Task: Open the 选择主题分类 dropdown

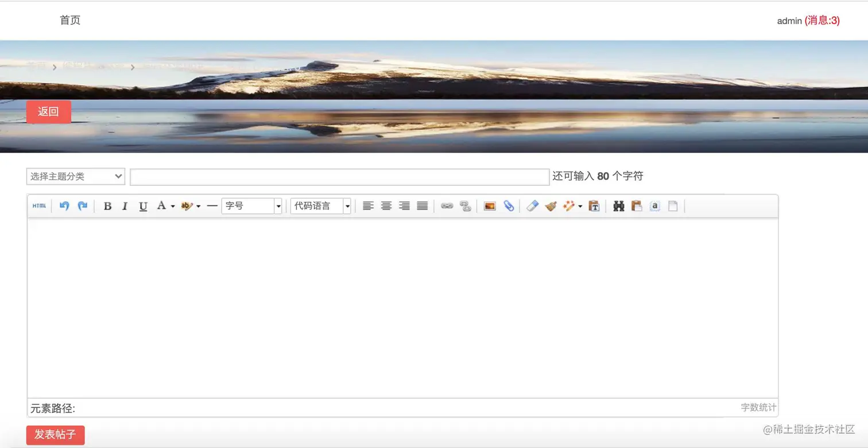Action: pyautogui.click(x=75, y=176)
